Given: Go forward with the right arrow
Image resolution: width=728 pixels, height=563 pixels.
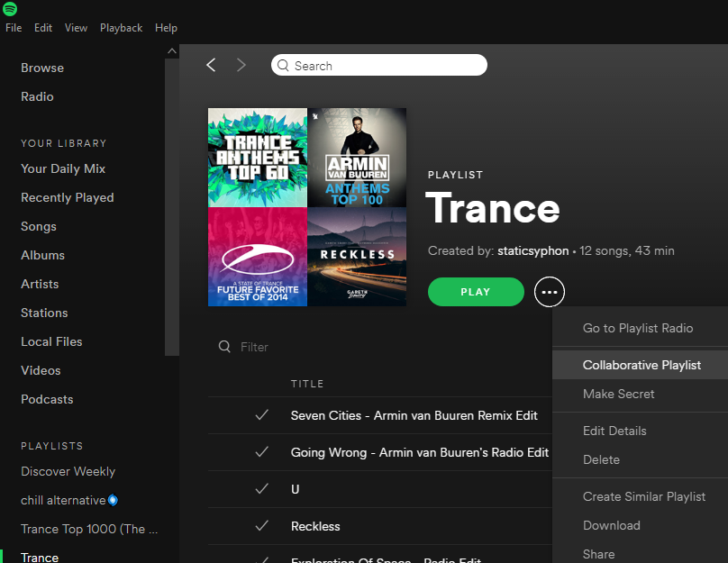Looking at the screenshot, I should tap(241, 65).
